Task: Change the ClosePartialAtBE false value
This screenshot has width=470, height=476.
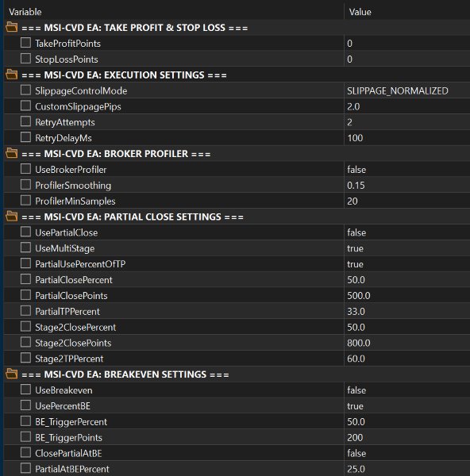Action: (356, 454)
